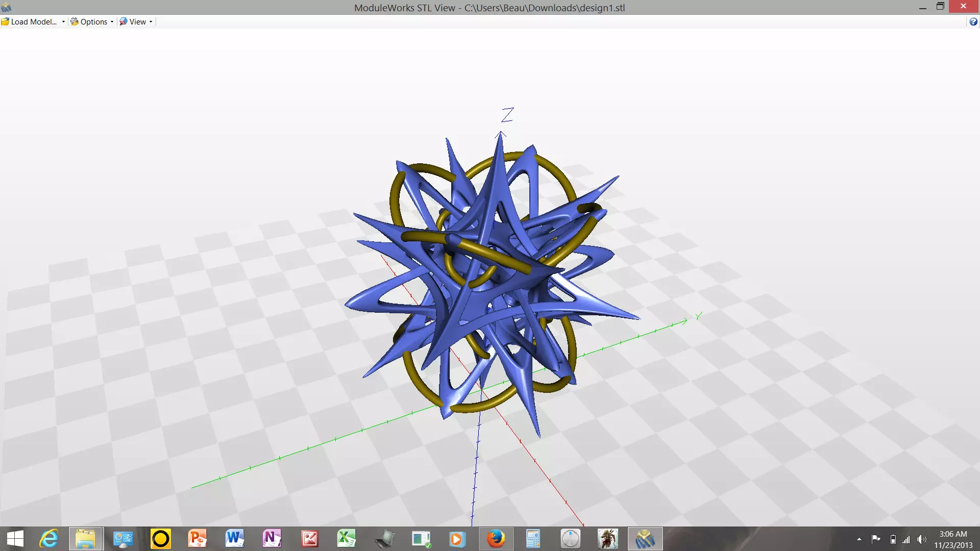Open the Calculator taskbar icon

[x=533, y=539]
